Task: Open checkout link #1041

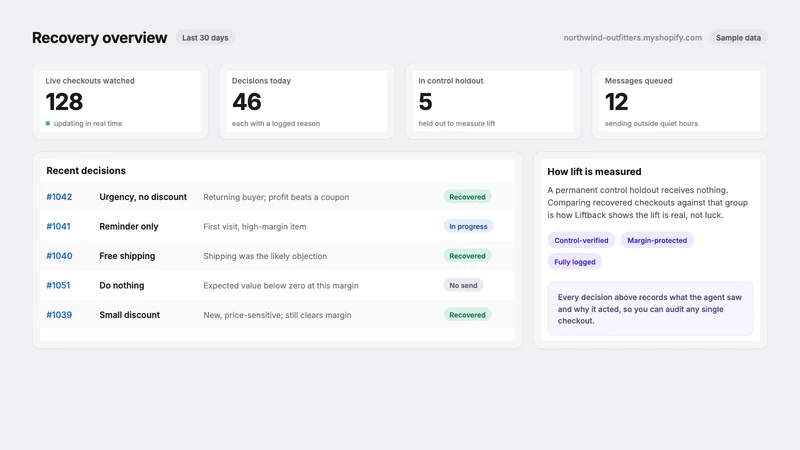Action: click(58, 227)
